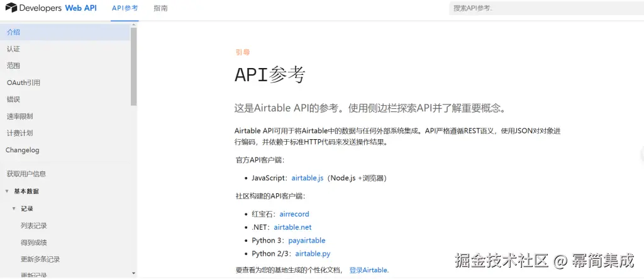Click the 引导 breadcrumb label
The width and height of the screenshot is (644, 279).
242,52
